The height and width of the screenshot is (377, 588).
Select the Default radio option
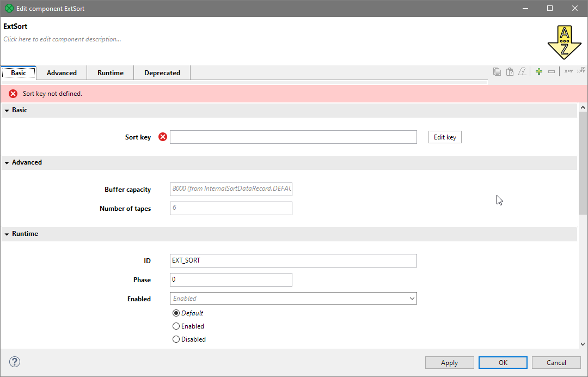point(176,313)
